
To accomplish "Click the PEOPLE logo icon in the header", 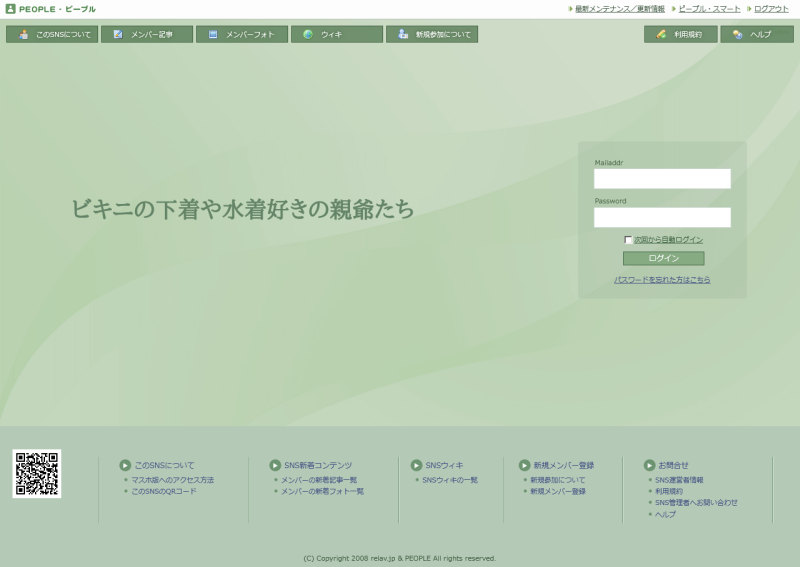I will [11, 9].
